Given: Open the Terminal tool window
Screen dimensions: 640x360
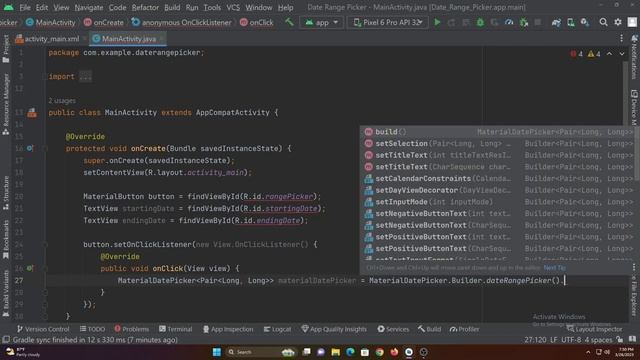Looking at the screenshot, I should [176, 329].
